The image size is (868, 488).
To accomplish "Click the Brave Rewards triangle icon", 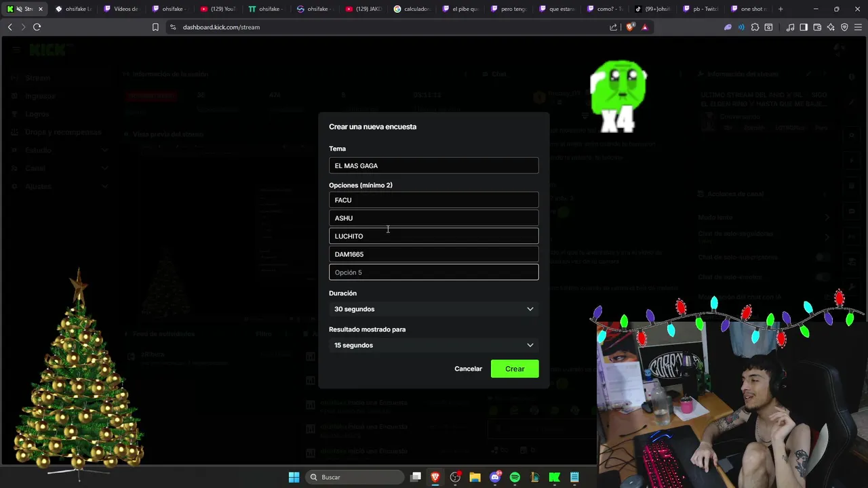I will (644, 27).
